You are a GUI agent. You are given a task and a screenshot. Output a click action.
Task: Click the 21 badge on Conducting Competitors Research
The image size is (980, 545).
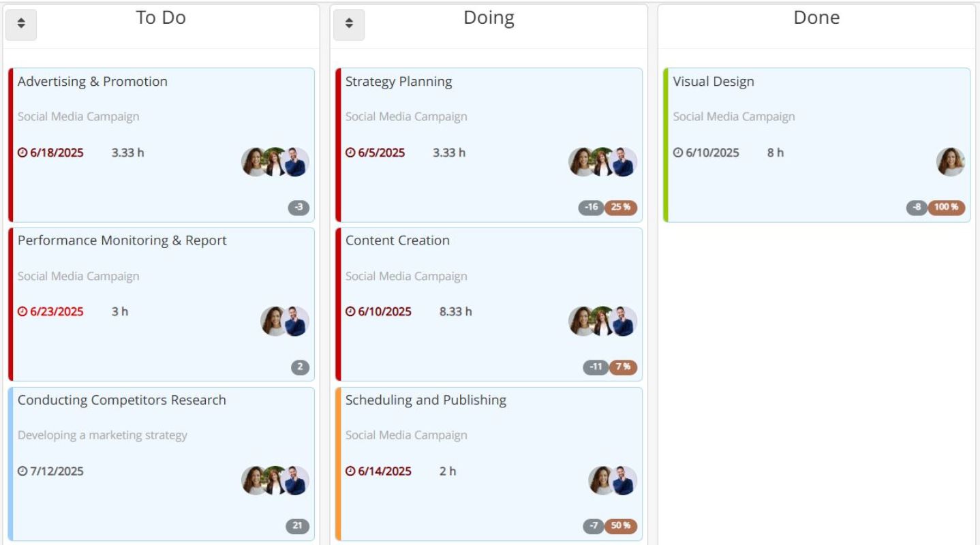(298, 525)
